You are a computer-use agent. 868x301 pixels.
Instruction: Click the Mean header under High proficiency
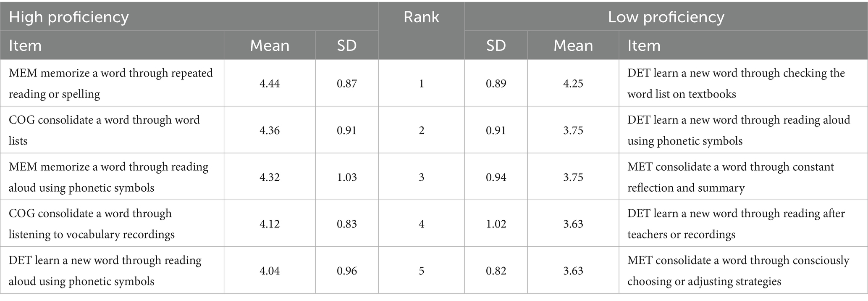270,45
